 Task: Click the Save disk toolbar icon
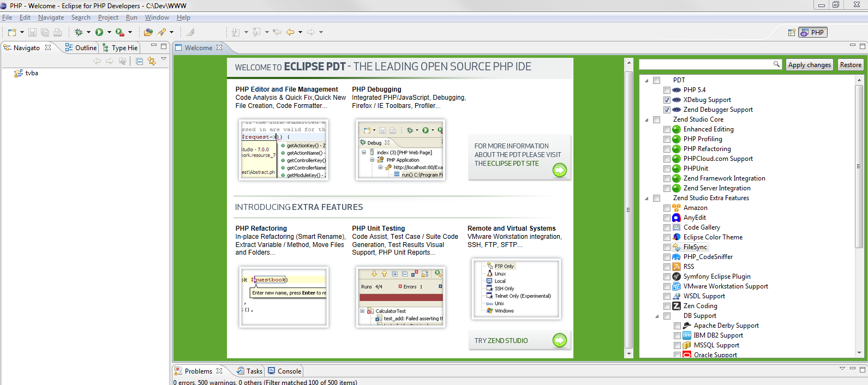pyautogui.click(x=32, y=32)
